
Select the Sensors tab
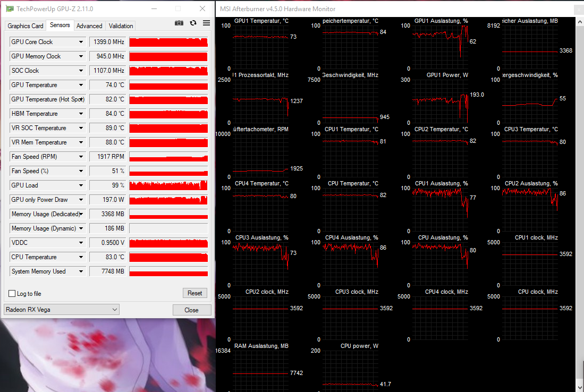[60, 25]
